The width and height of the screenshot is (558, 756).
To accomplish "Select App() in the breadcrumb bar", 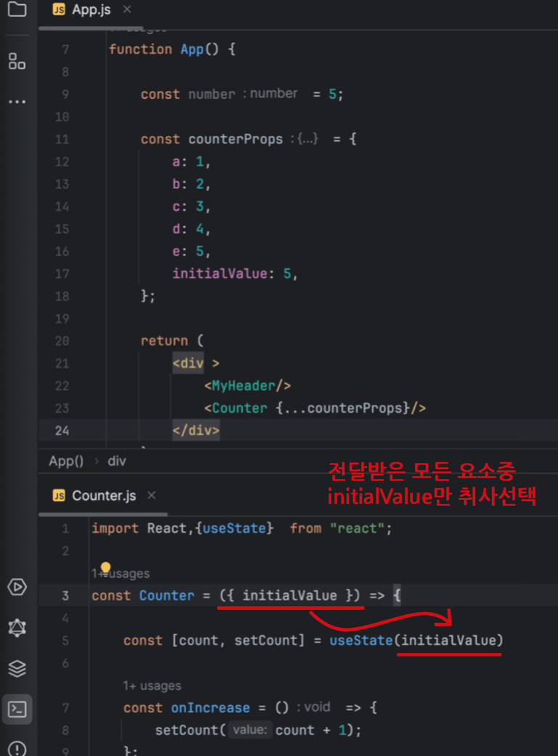I will tap(66, 462).
